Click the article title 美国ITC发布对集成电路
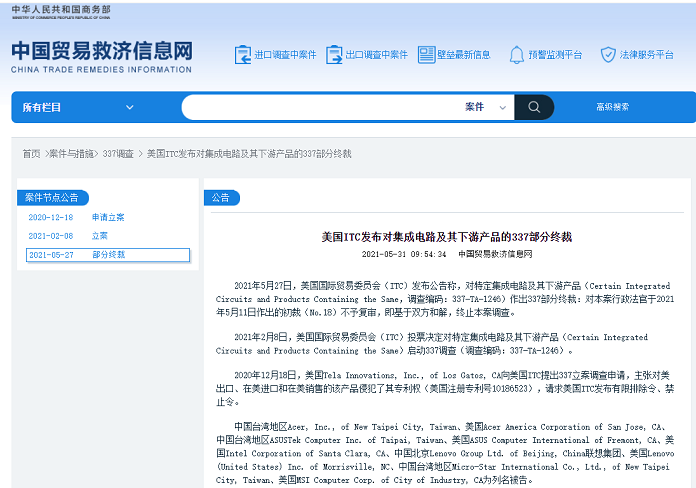This screenshot has height=488, width=696. coord(447,237)
